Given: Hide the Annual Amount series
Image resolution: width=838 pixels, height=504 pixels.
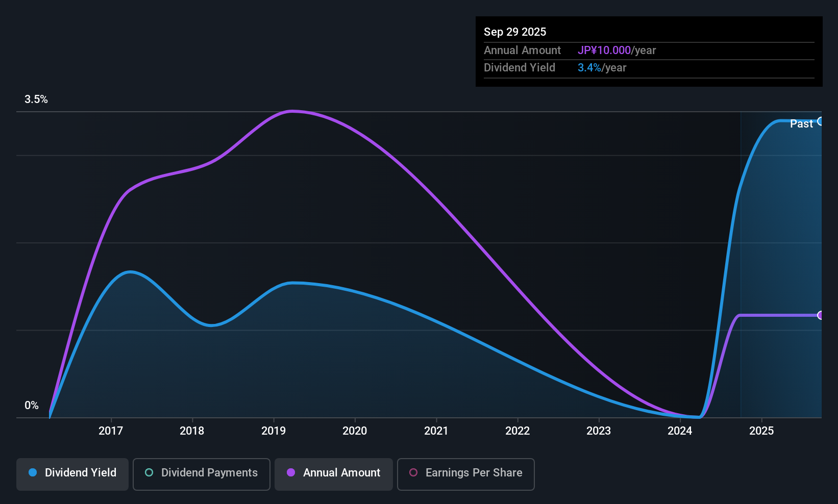Looking at the screenshot, I should pyautogui.click(x=333, y=474).
